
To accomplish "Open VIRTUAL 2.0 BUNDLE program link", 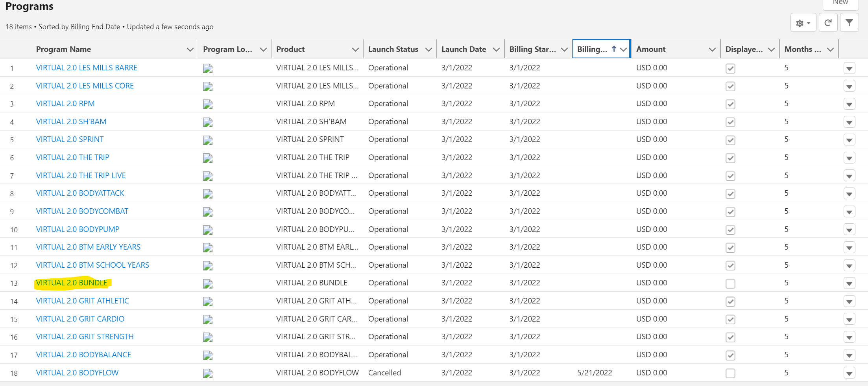I will coord(72,283).
